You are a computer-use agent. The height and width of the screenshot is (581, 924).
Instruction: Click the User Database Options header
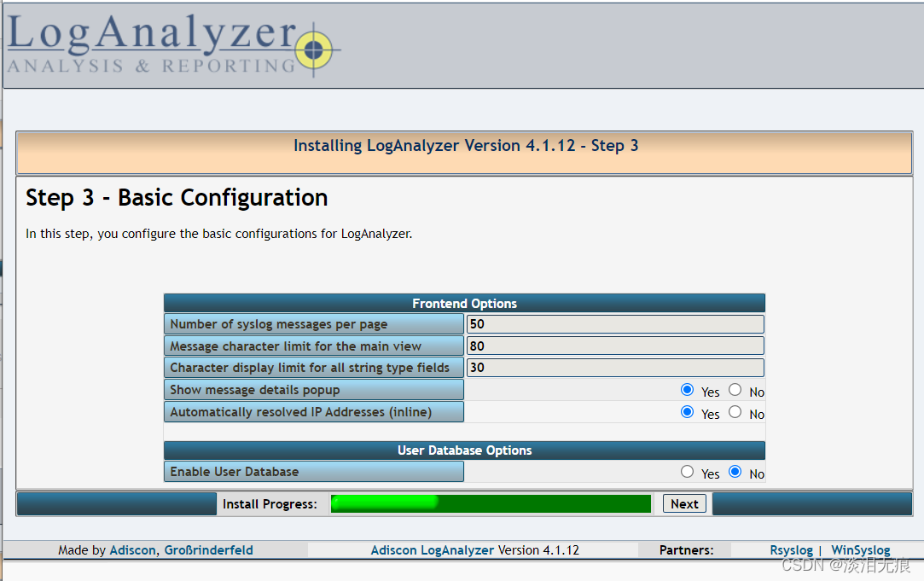464,450
